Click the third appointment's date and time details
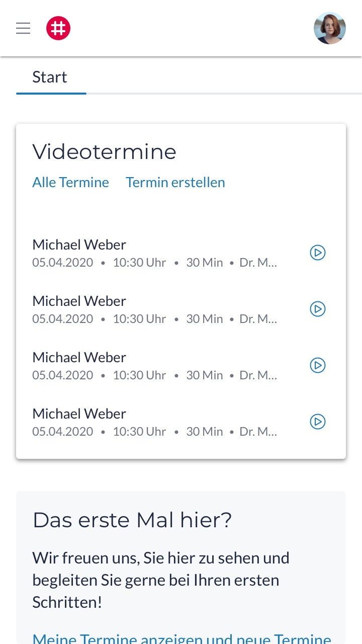The height and width of the screenshot is (644, 362). (x=154, y=375)
